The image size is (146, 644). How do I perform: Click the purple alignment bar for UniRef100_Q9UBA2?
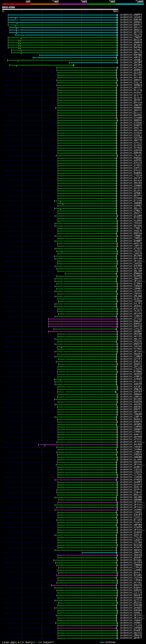click(x=83, y=331)
